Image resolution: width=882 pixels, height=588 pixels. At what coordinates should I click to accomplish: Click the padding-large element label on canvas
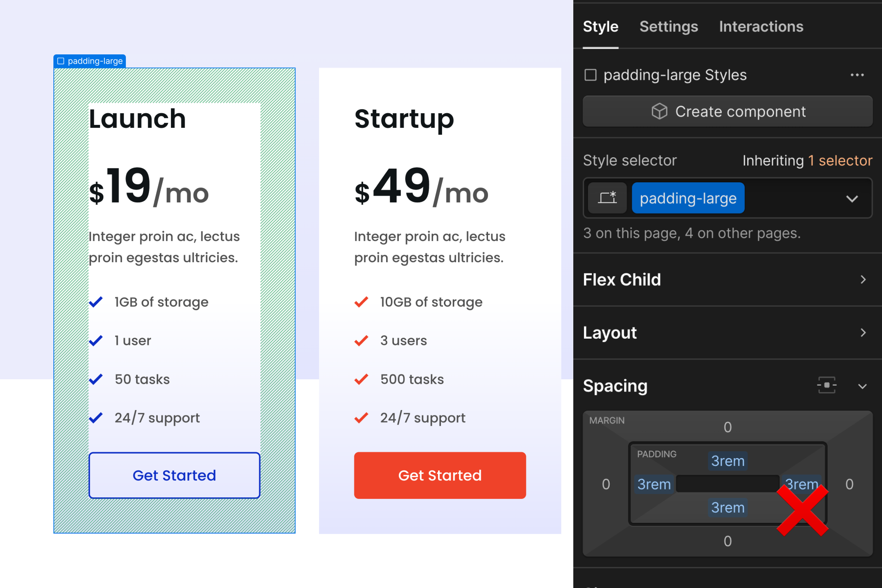(90, 61)
